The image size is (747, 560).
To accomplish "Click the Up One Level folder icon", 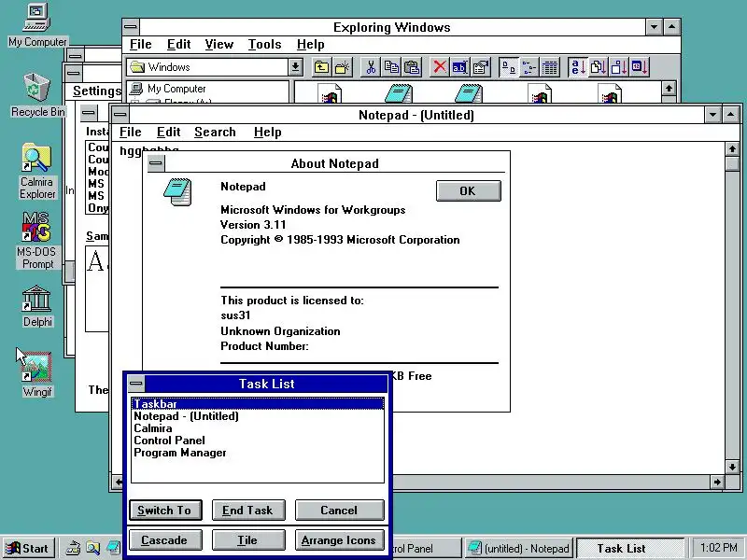I will (321, 67).
